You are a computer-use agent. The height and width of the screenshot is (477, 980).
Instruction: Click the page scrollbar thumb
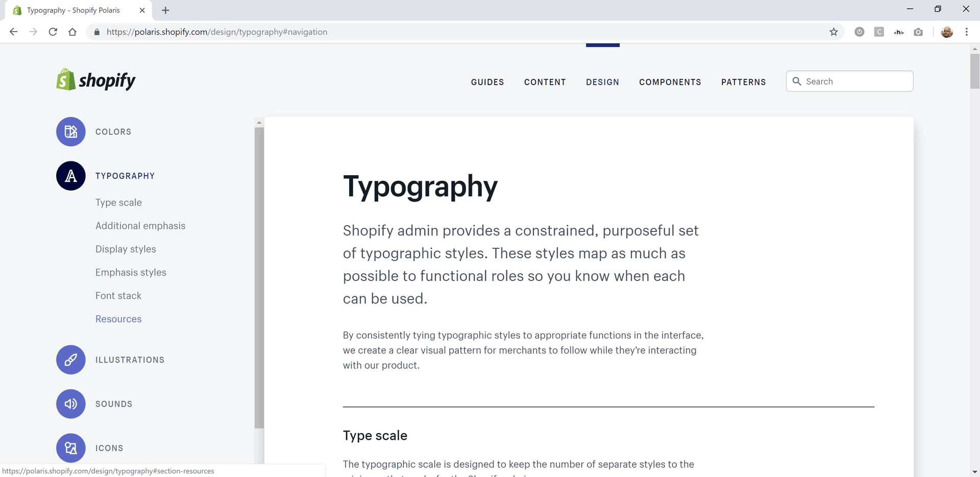click(x=975, y=71)
